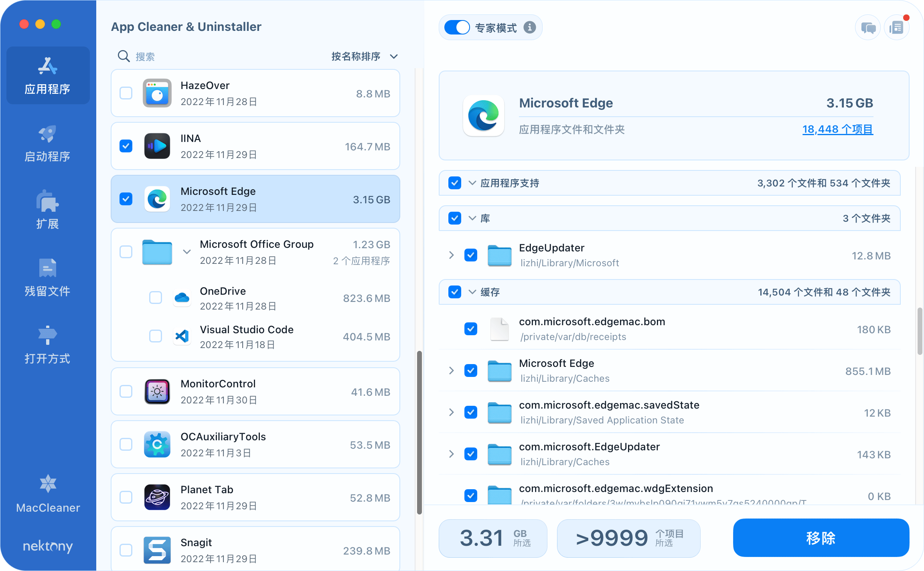924x571 pixels.
Task: Toggle the expert mode (专家模式) switch
Action: 457,28
